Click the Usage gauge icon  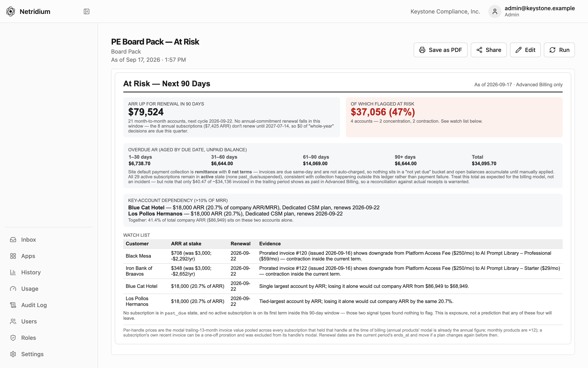click(x=13, y=289)
